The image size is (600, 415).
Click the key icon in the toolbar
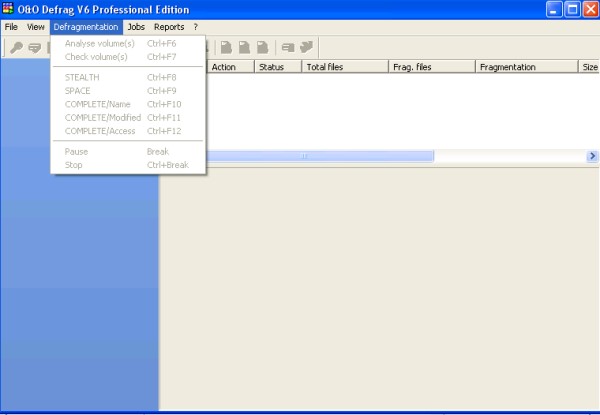tap(16, 47)
